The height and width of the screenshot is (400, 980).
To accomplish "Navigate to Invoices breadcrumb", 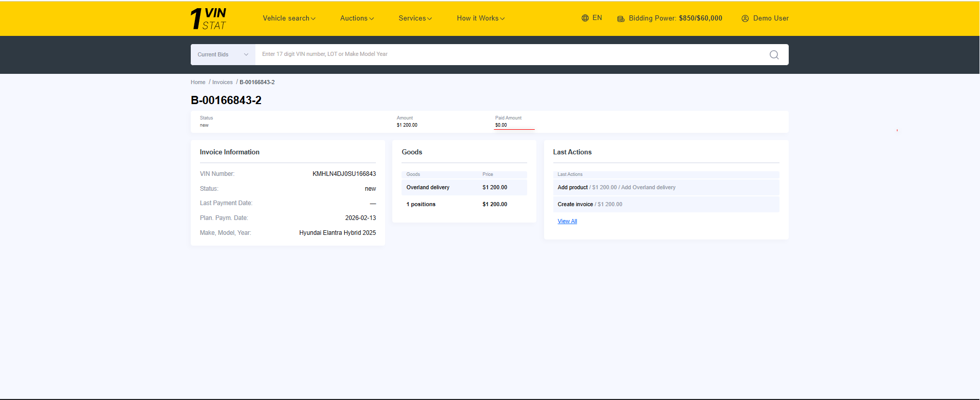I will [223, 82].
